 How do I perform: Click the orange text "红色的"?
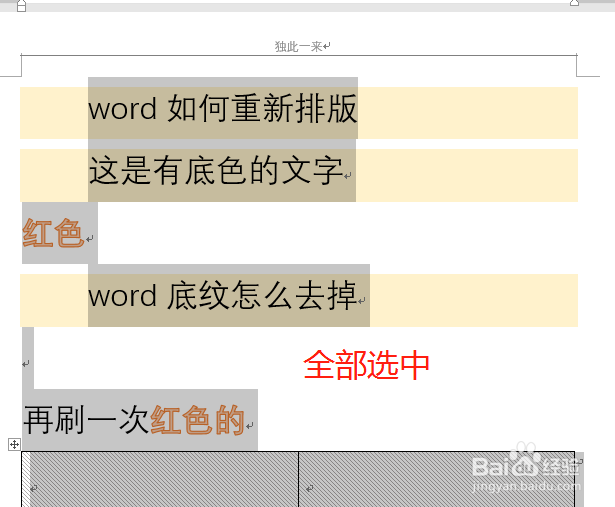198,420
